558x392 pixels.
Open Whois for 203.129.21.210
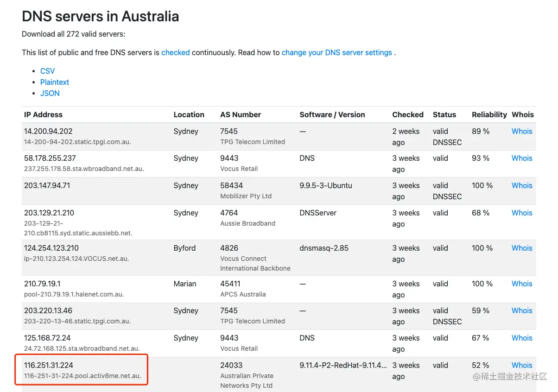point(522,213)
